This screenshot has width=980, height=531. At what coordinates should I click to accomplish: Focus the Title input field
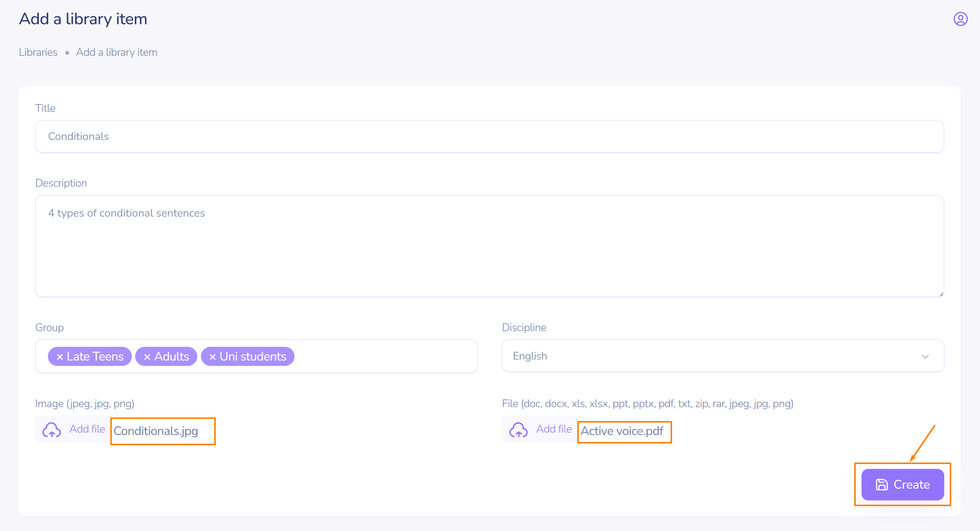click(x=489, y=137)
